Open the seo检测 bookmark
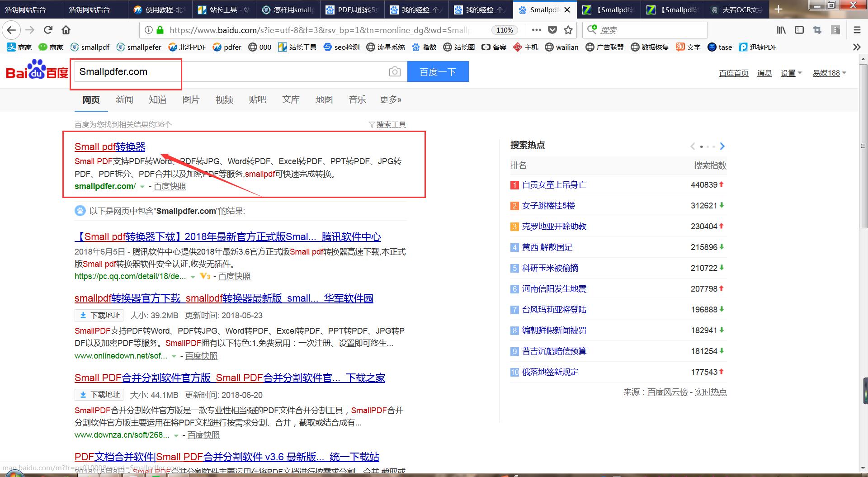 tap(341, 47)
